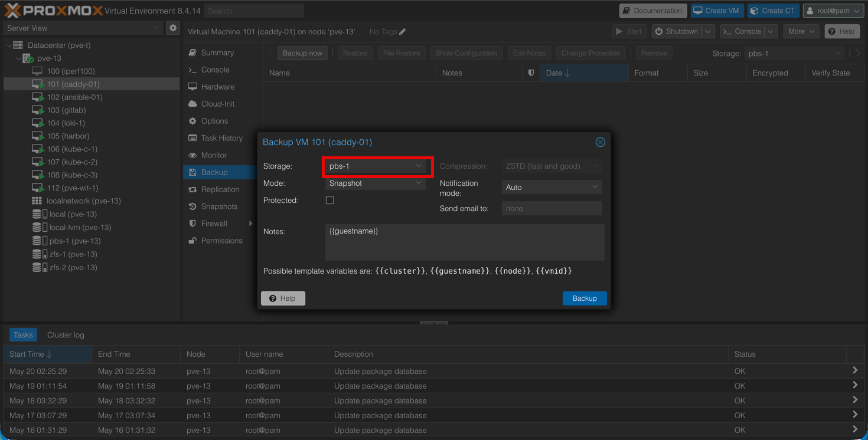The image size is (868, 440).
Task: Click in the Notes text area
Action: coord(465,242)
